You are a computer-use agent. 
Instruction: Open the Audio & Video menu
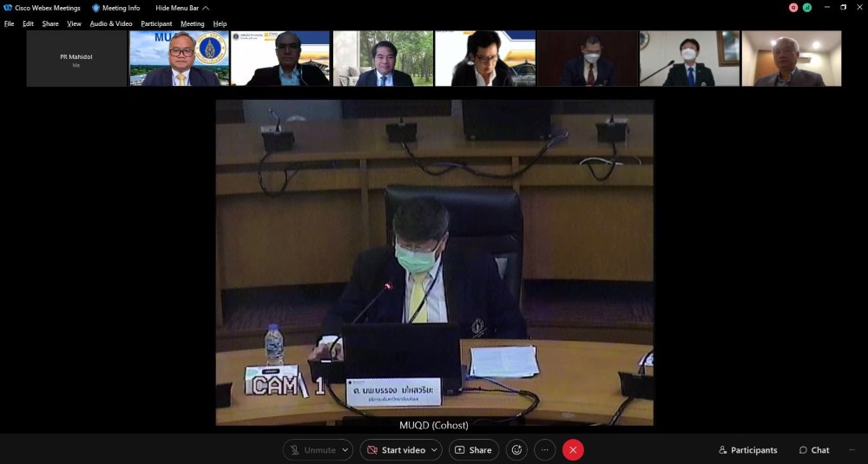[111, 23]
